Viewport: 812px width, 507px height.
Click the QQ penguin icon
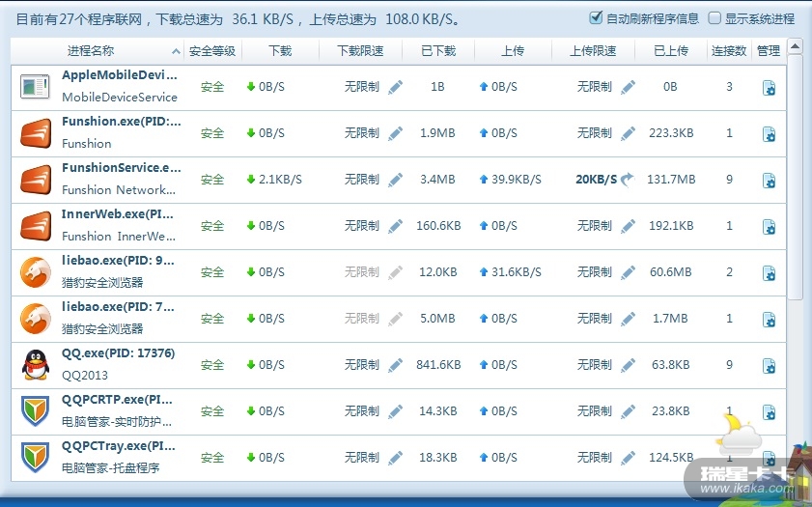[x=36, y=365]
